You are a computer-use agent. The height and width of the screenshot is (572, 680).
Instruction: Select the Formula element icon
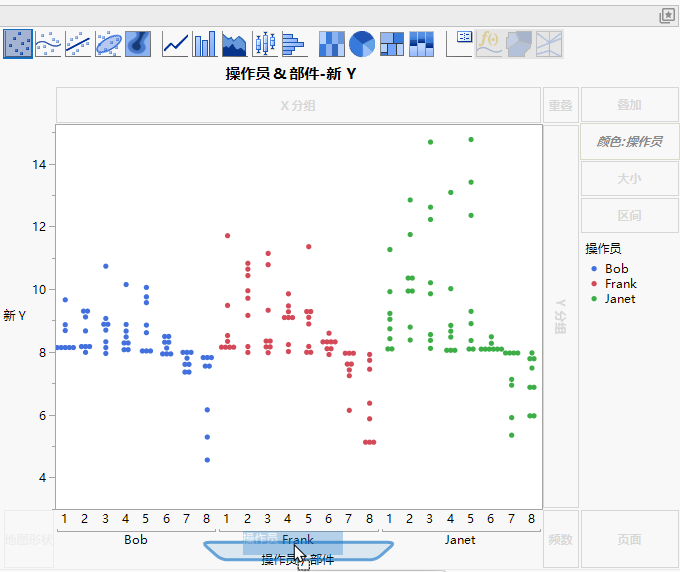pyautogui.click(x=489, y=44)
